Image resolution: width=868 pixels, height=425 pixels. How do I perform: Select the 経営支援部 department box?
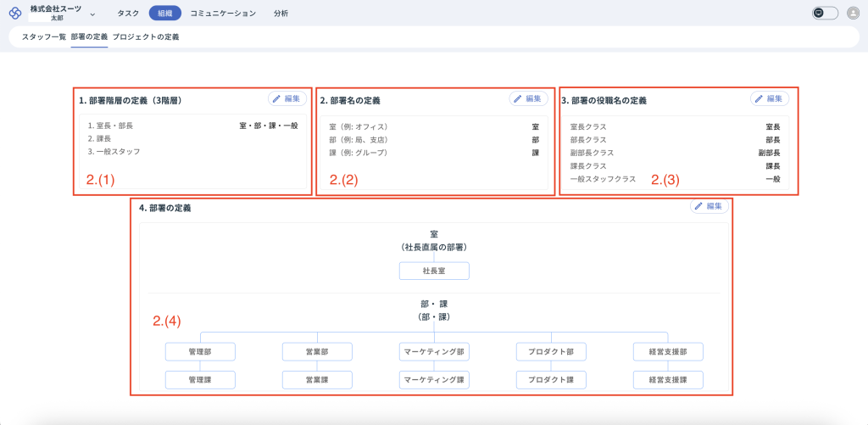[x=668, y=351]
